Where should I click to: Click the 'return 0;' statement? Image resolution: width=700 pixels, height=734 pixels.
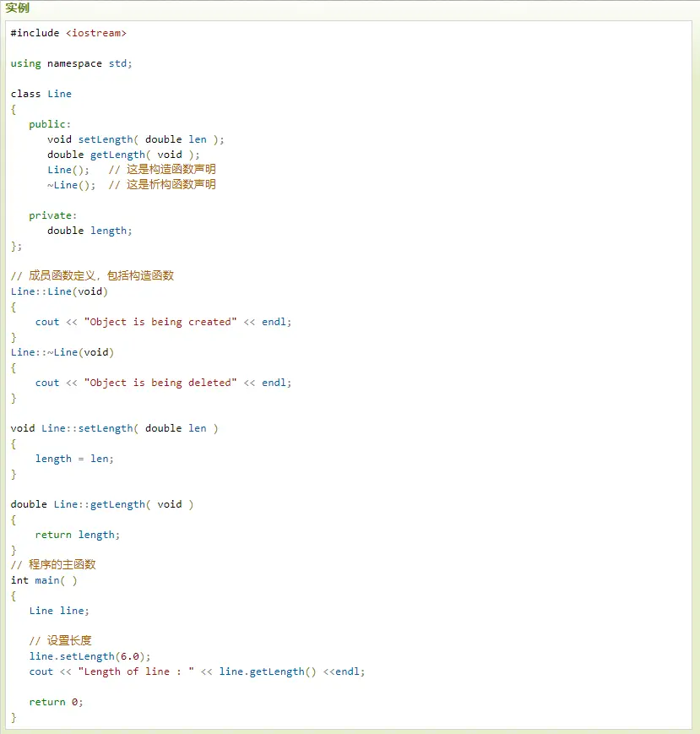tap(56, 702)
